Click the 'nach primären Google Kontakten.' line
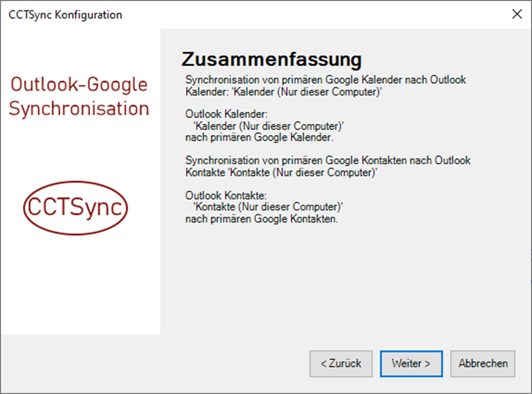 262,219
